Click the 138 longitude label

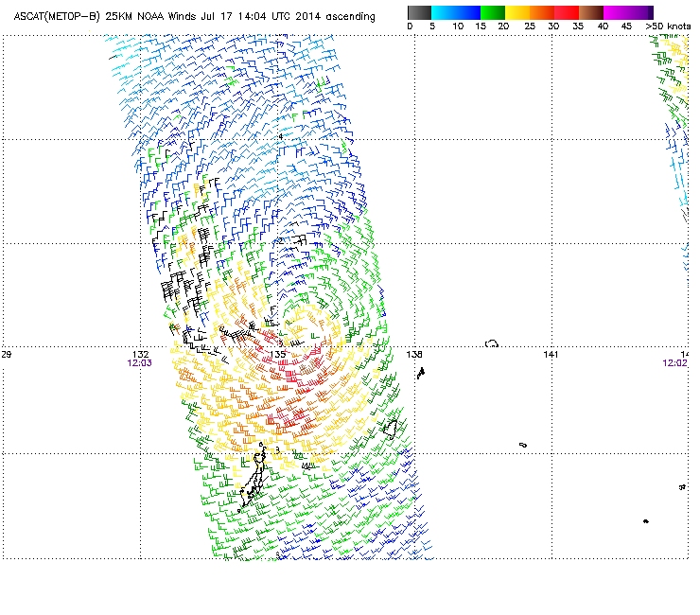[x=414, y=354]
